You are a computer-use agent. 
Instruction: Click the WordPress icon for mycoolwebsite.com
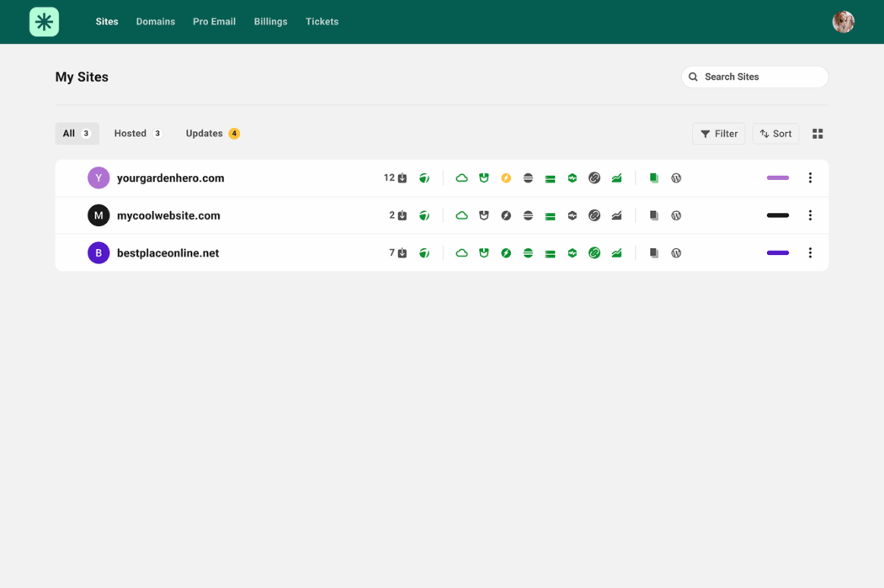coord(676,215)
